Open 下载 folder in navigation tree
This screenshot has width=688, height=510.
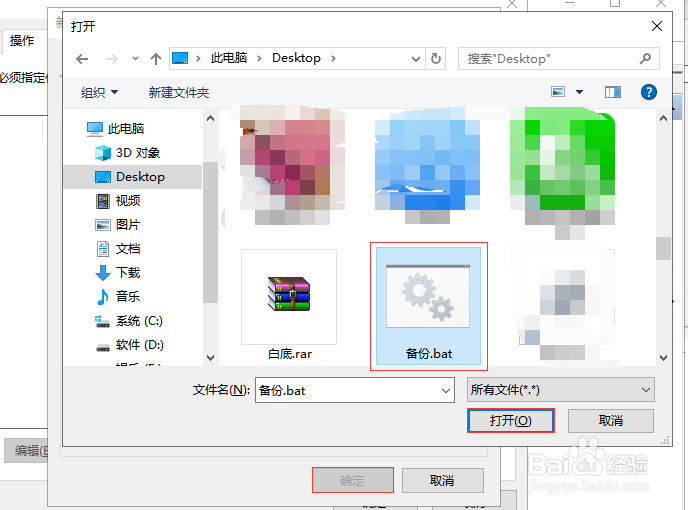coord(118,273)
